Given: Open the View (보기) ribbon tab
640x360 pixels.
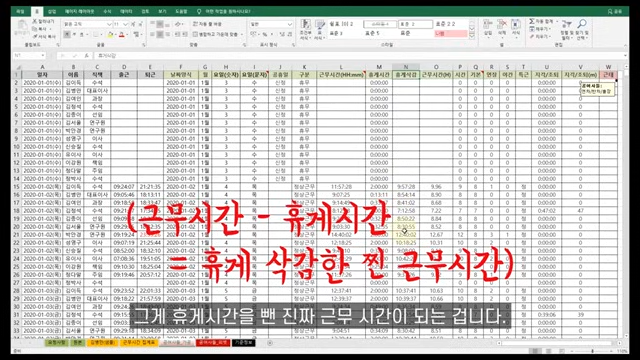Looking at the screenshot, I should pos(162,11).
